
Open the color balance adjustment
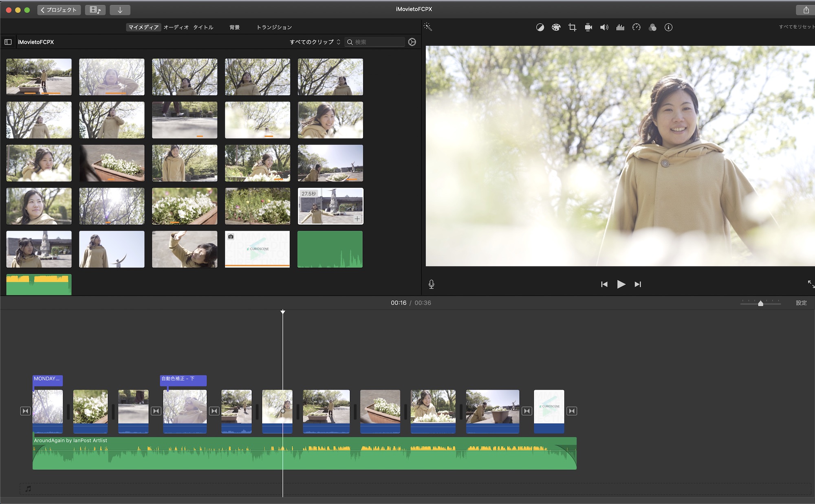(540, 27)
